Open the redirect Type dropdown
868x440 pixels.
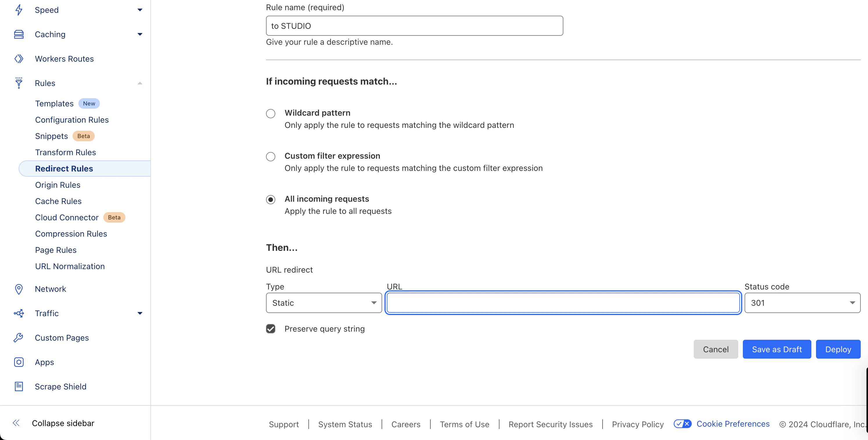tap(324, 303)
